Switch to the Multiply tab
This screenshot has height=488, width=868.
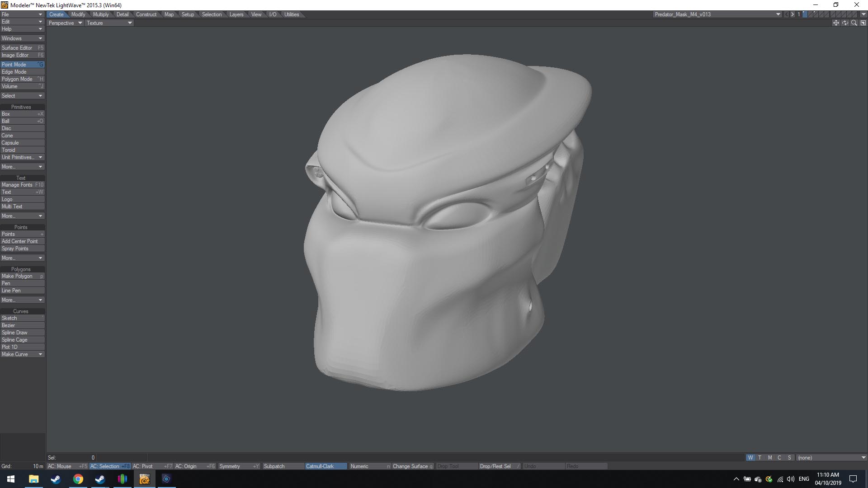tap(101, 14)
